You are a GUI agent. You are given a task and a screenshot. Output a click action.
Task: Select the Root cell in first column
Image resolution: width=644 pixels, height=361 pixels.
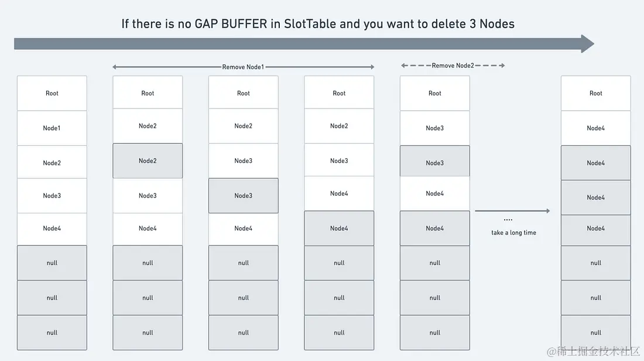coord(52,93)
